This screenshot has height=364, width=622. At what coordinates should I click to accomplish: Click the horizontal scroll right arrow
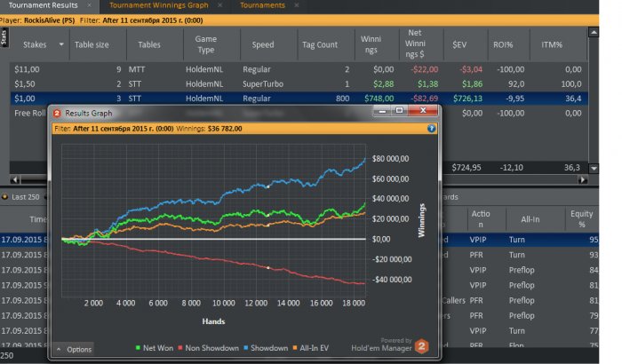582,179
